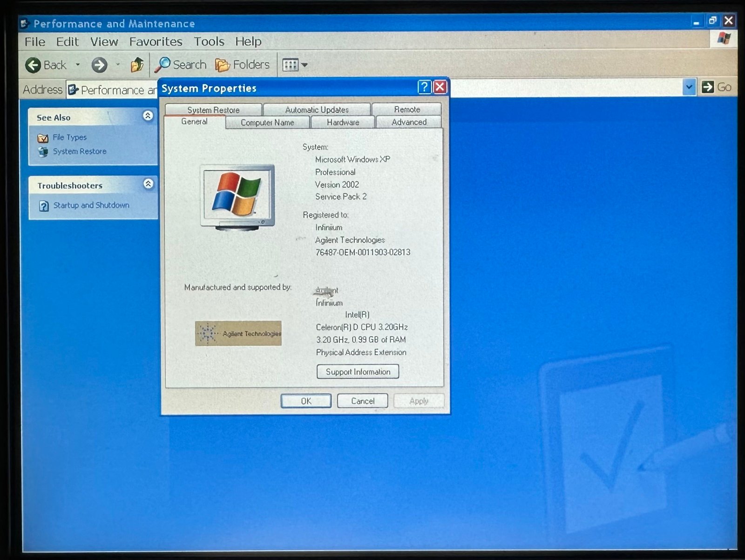
Task: Click OK in System Properties
Action: 306,401
